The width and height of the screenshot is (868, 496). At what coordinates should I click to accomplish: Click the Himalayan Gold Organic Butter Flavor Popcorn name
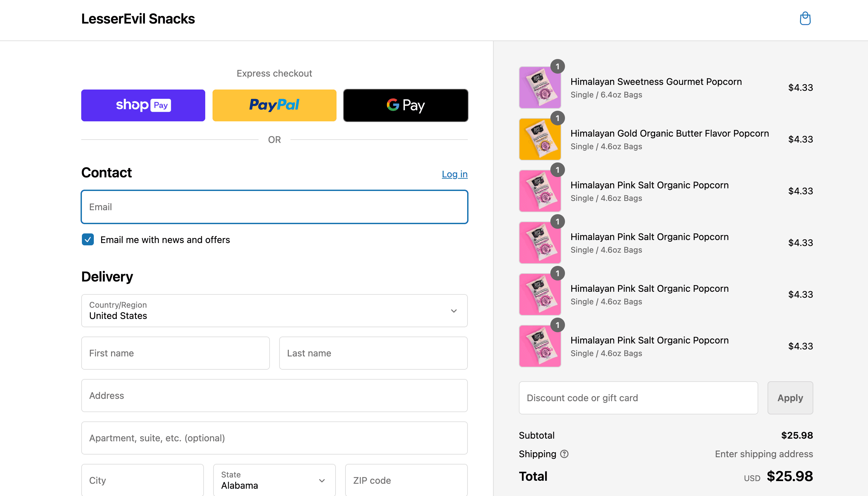coord(669,134)
